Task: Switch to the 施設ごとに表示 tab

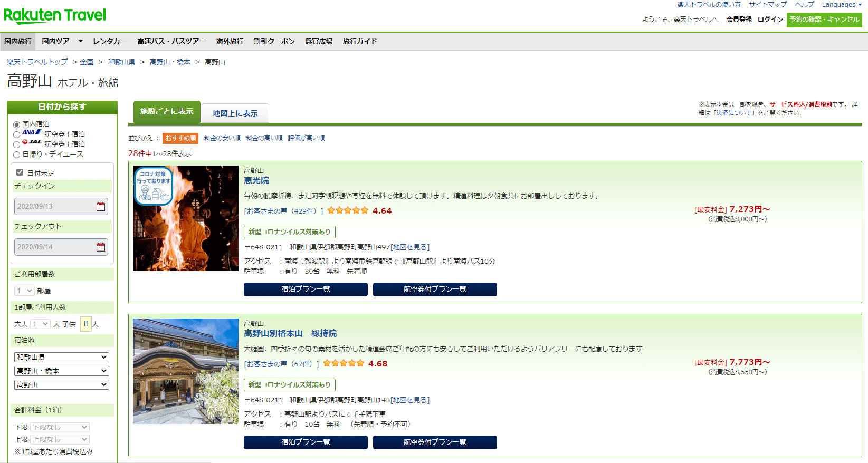Action: pos(167,112)
